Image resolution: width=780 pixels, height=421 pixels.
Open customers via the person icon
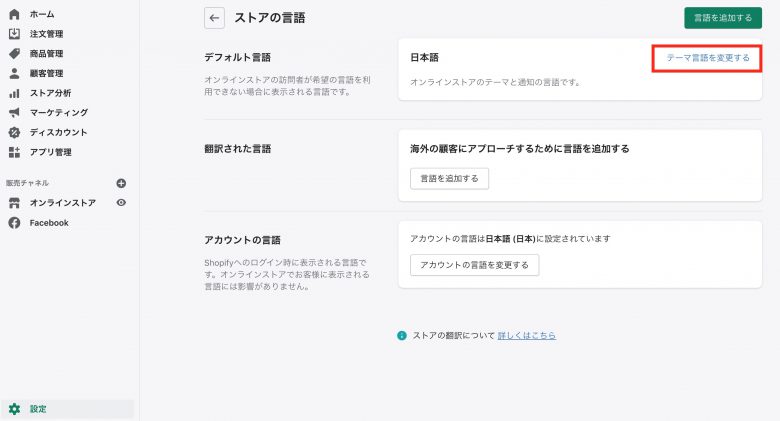click(x=14, y=73)
